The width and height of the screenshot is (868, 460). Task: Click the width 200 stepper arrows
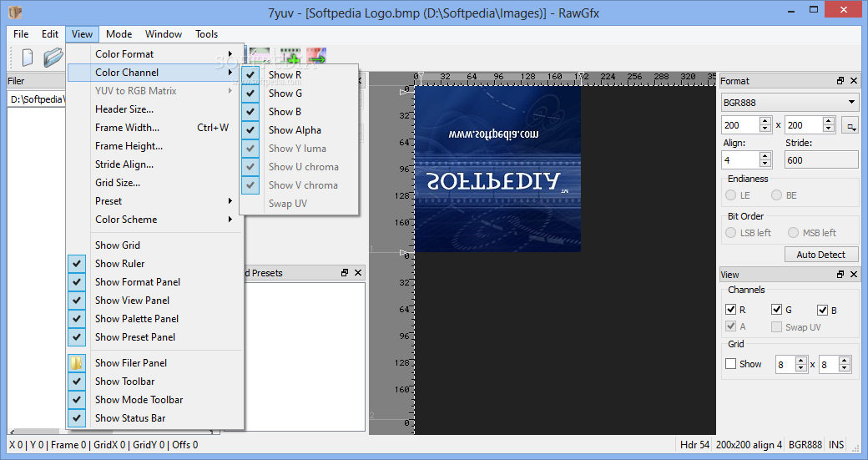(x=765, y=125)
